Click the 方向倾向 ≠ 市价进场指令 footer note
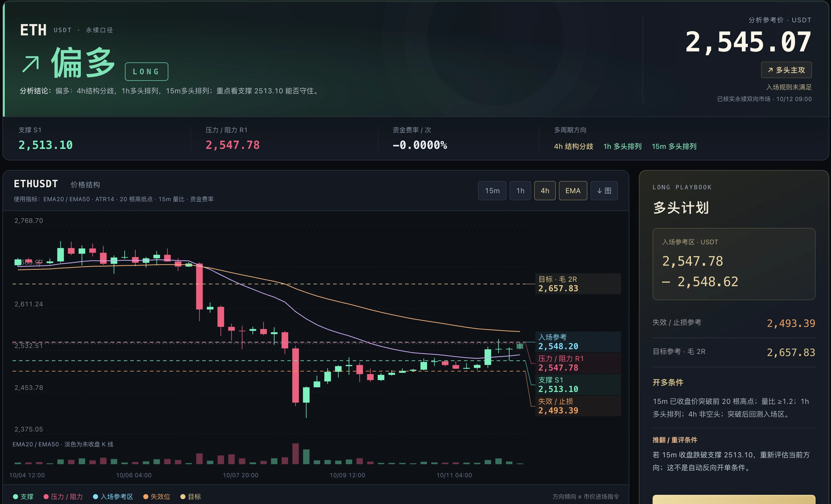 (x=585, y=497)
